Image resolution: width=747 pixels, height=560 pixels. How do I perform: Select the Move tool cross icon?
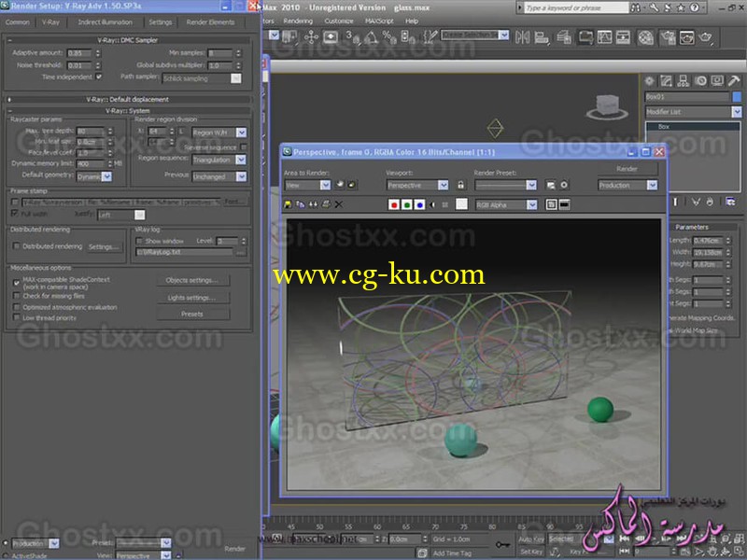[311, 37]
